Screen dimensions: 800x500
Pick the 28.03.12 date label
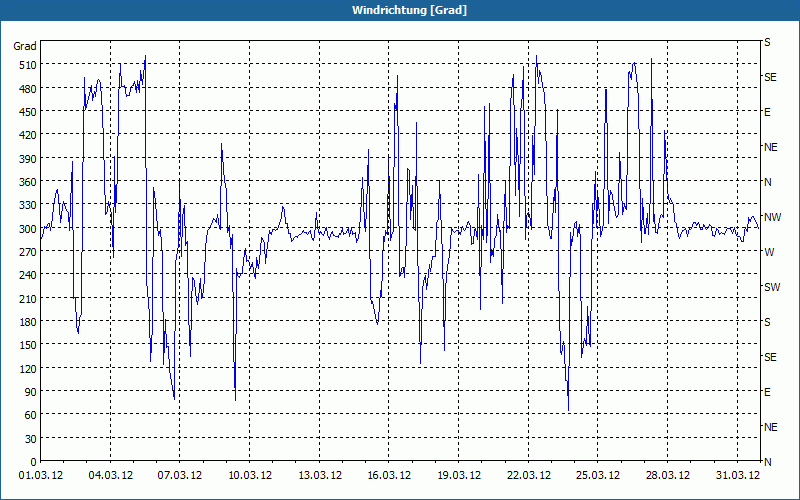[668, 475]
